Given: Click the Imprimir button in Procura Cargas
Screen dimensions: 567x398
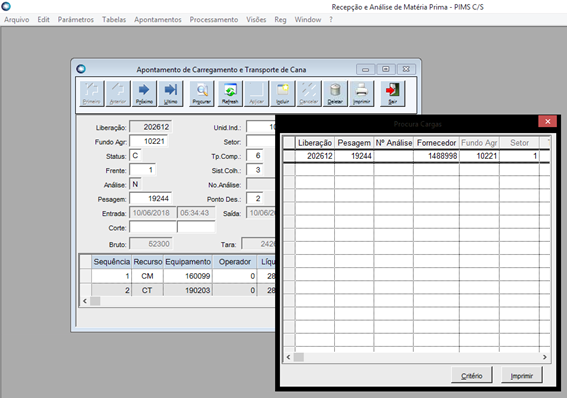Looking at the screenshot, I should [x=522, y=376].
